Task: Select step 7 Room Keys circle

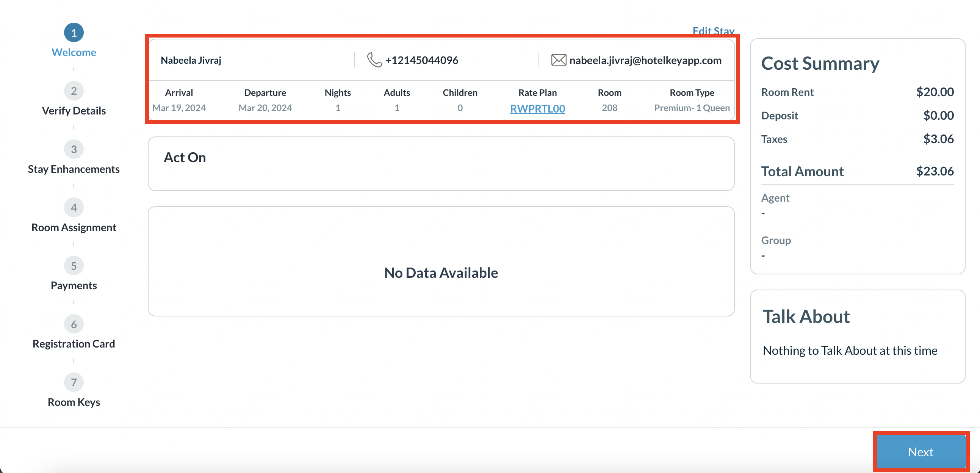Action: click(74, 382)
